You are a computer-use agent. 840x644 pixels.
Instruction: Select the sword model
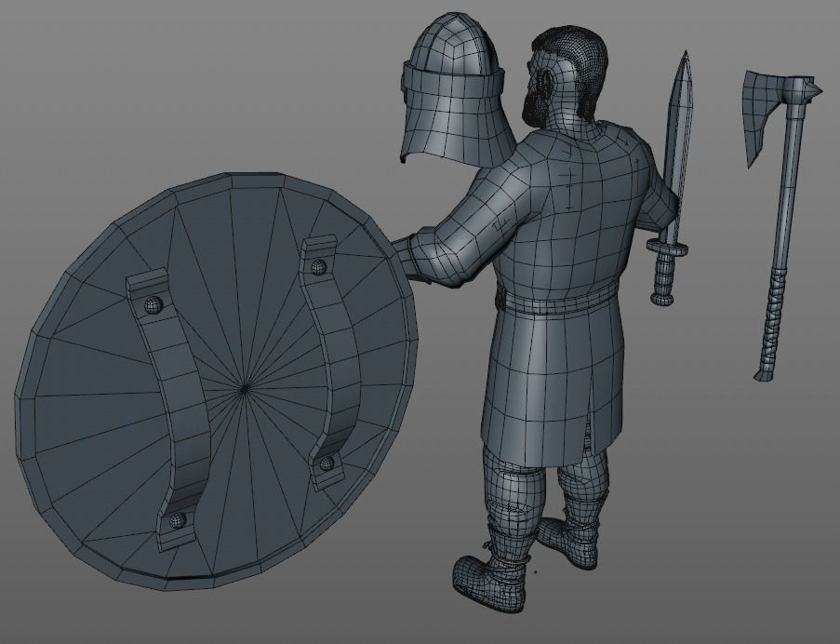(670, 177)
